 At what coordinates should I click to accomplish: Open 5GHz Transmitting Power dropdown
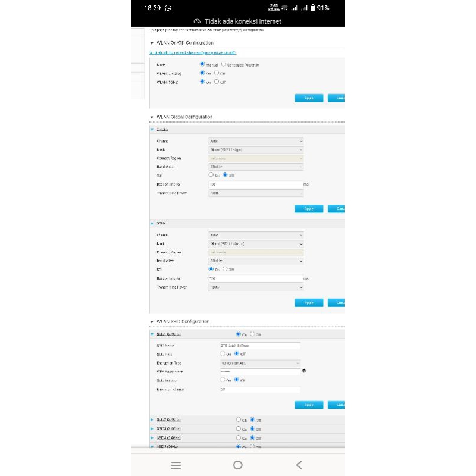[x=256, y=287]
